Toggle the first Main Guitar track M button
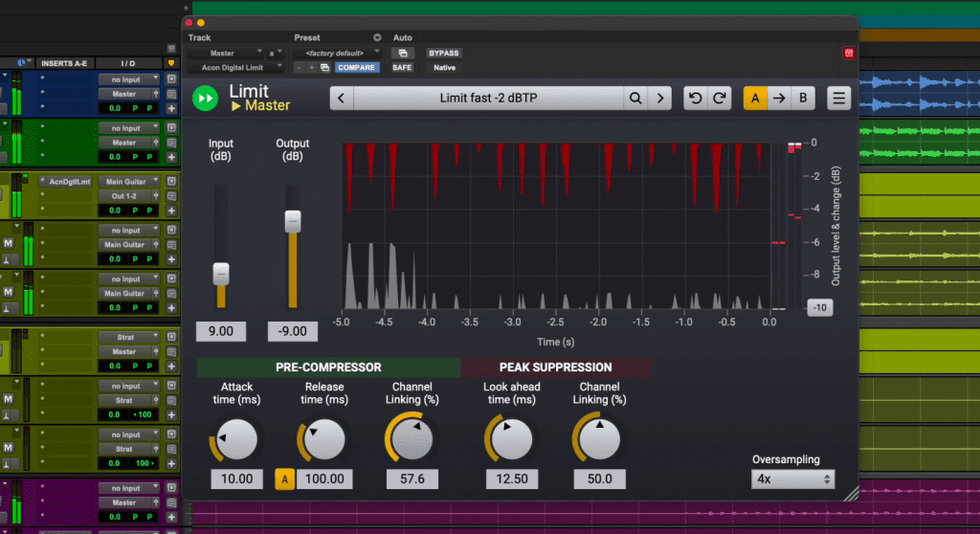Viewport: 980px width, 534px height. click(x=8, y=243)
